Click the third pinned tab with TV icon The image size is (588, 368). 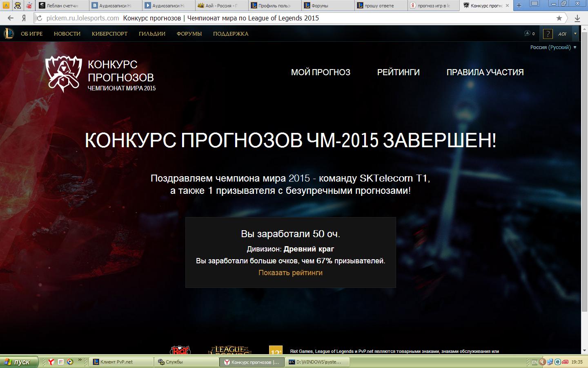point(29,5)
